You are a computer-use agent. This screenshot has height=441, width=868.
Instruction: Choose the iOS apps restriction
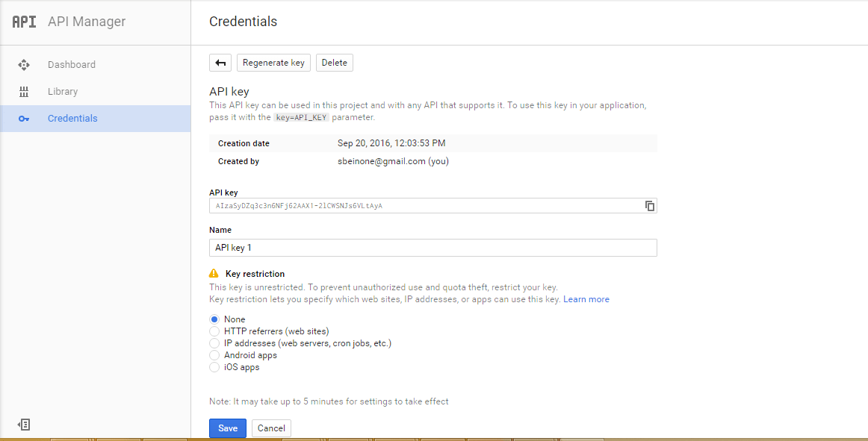click(214, 367)
